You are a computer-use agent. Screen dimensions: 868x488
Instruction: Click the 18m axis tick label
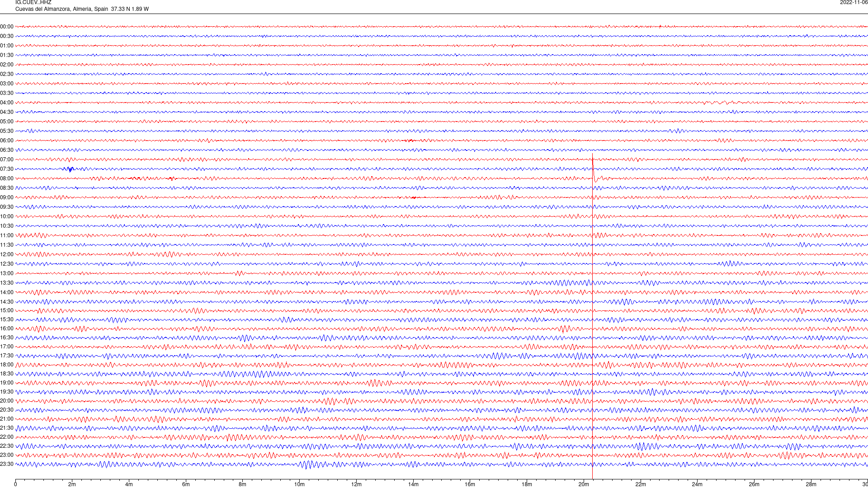coord(527,484)
